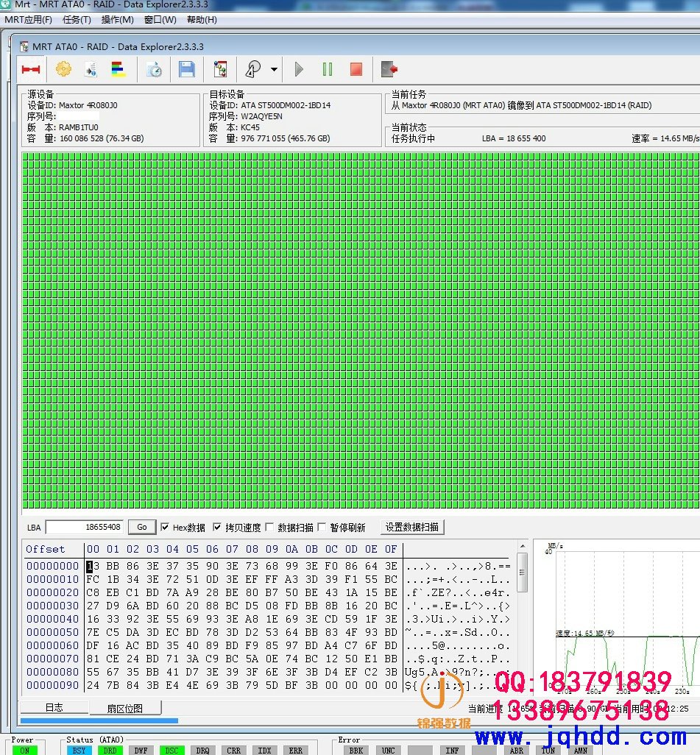The width and height of the screenshot is (700, 755).
Task: Click the current LBA = 18 655 400 status
Action: (x=514, y=138)
